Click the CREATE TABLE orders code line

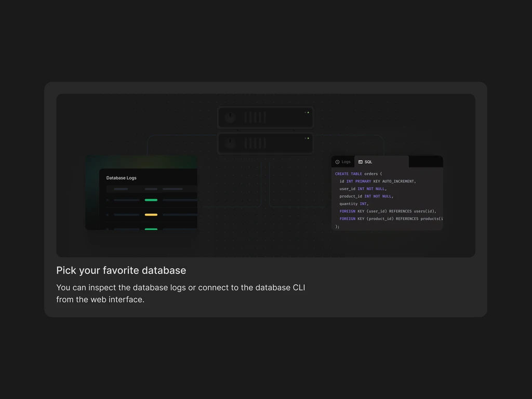point(358,174)
